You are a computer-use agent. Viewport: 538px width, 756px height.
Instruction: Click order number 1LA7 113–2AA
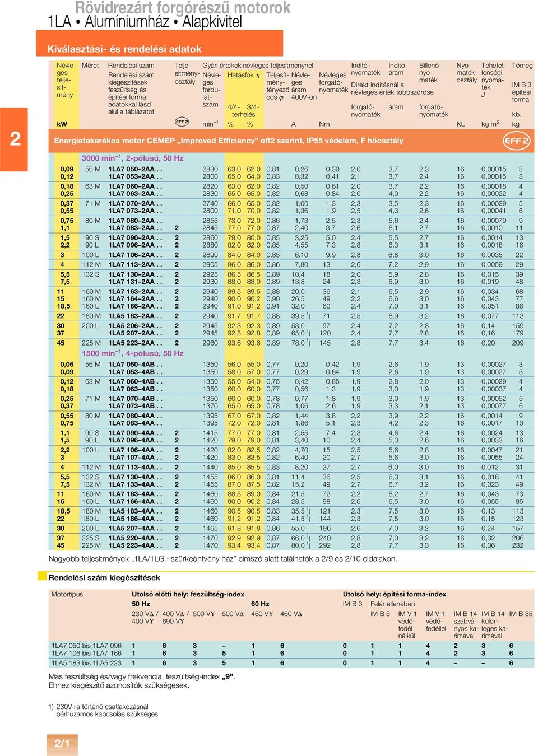point(135,264)
